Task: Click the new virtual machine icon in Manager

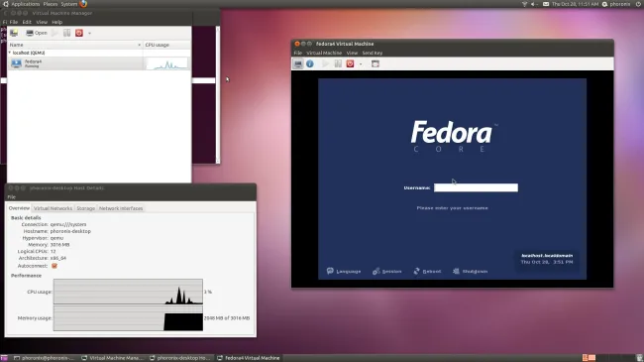Action: [x=14, y=33]
